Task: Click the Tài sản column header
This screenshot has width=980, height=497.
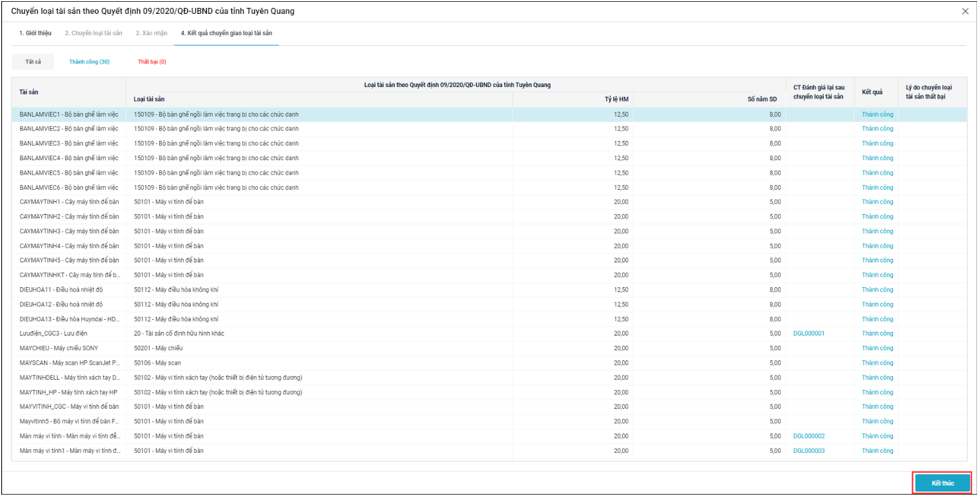Action: 69,92
